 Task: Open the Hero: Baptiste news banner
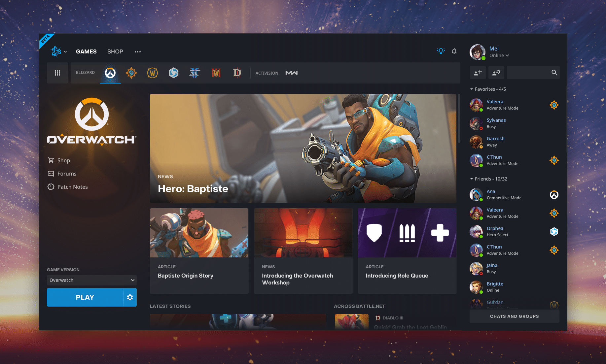(x=303, y=149)
